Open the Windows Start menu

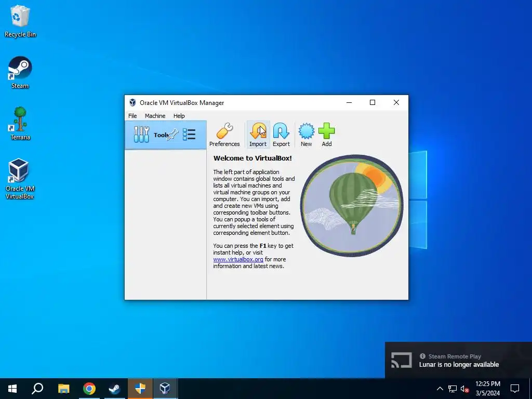coord(12,389)
